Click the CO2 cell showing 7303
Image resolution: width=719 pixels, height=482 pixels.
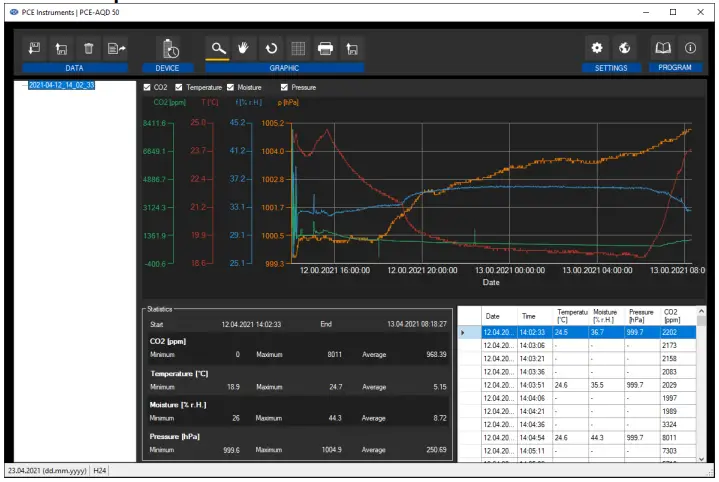tap(678, 451)
